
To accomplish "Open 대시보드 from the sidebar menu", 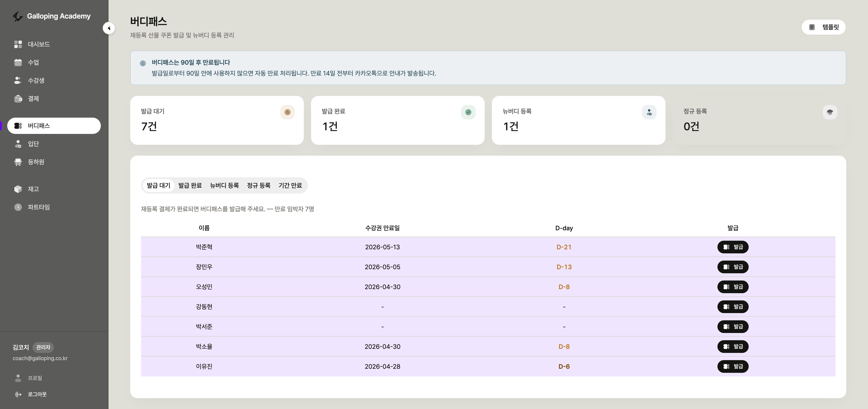I will [54, 44].
